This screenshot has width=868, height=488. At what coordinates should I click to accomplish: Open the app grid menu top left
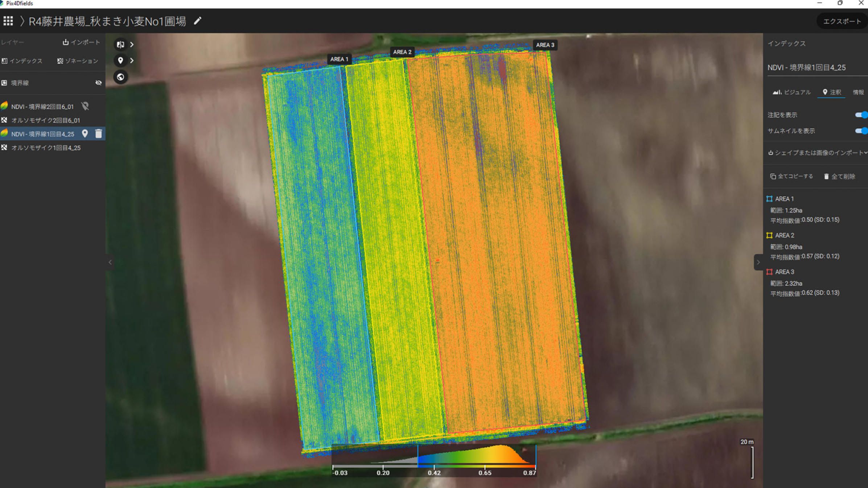click(x=8, y=21)
